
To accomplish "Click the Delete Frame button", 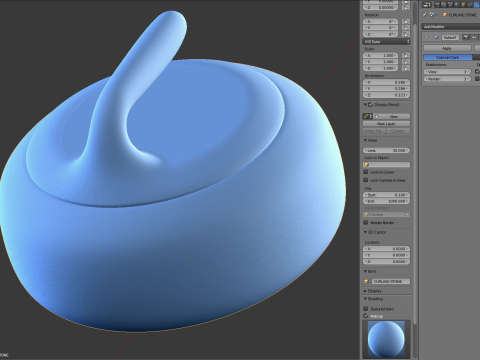I will pyautogui.click(x=374, y=131).
